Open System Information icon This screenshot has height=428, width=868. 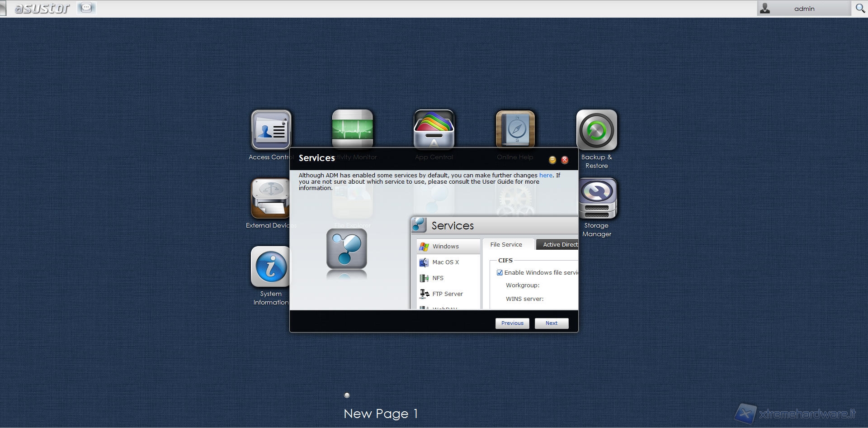click(x=270, y=267)
